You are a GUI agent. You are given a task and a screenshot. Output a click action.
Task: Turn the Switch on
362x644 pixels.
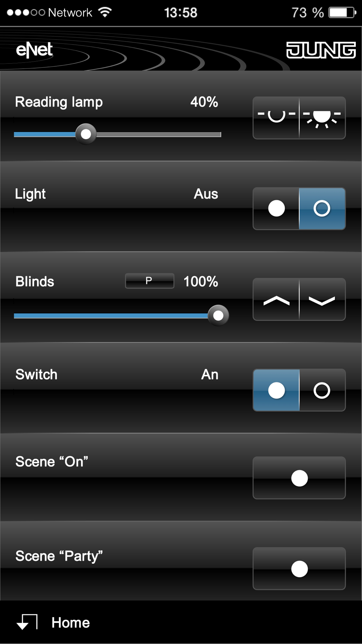click(x=276, y=390)
